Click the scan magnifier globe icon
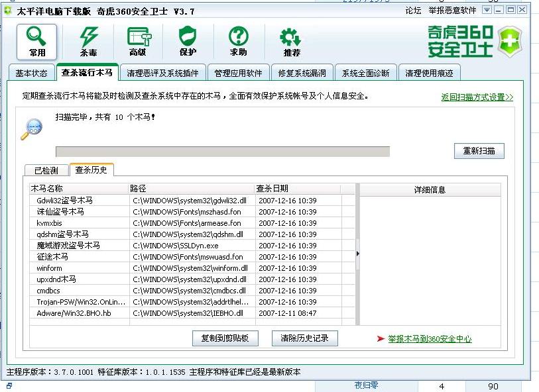 [31, 128]
